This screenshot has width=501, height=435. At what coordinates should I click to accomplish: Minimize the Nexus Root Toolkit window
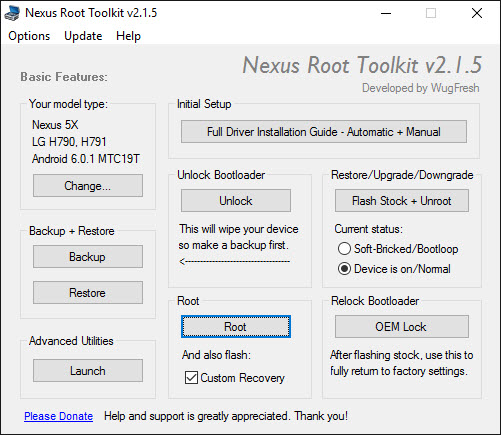(x=386, y=13)
